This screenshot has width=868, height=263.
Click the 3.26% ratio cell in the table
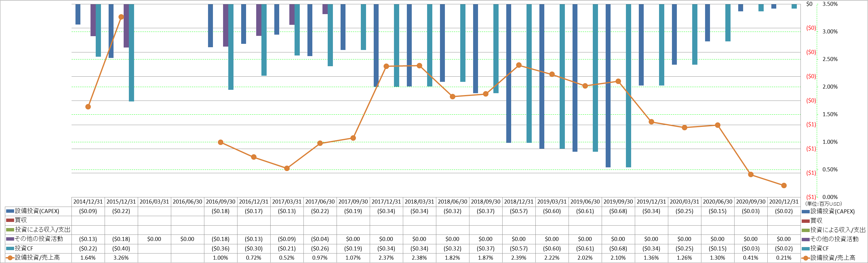[x=121, y=257]
